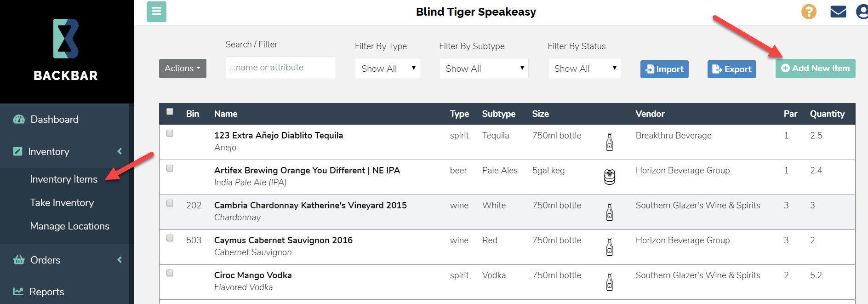The height and width of the screenshot is (304, 868).
Task: Click the bottle icon for Ciroc Mango Vodka
Action: (610, 281)
